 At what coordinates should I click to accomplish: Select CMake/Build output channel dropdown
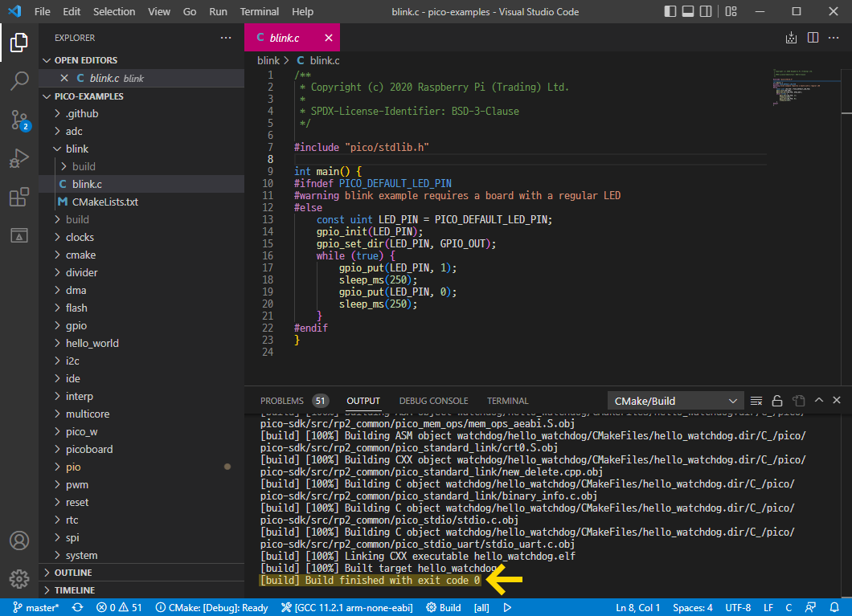[x=674, y=401]
